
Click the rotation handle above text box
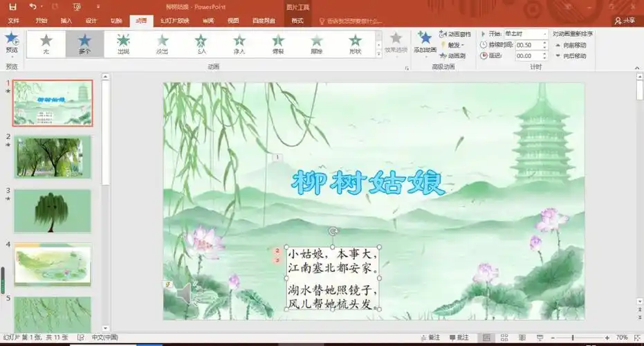point(333,231)
